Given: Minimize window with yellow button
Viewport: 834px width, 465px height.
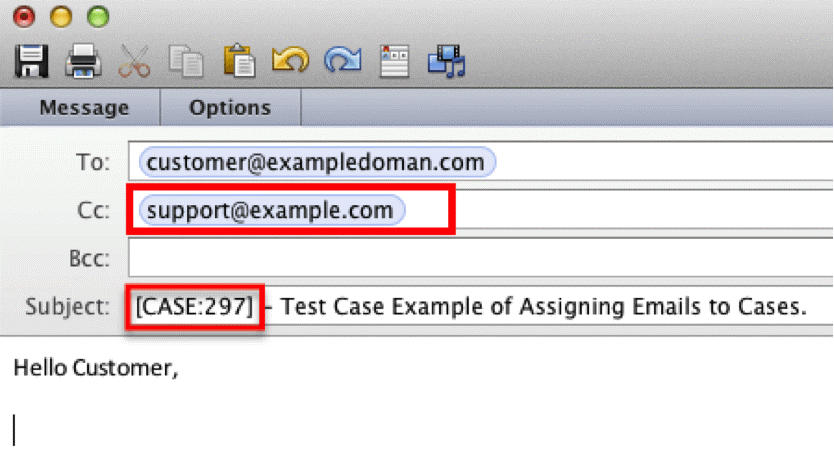Looking at the screenshot, I should 61,16.
